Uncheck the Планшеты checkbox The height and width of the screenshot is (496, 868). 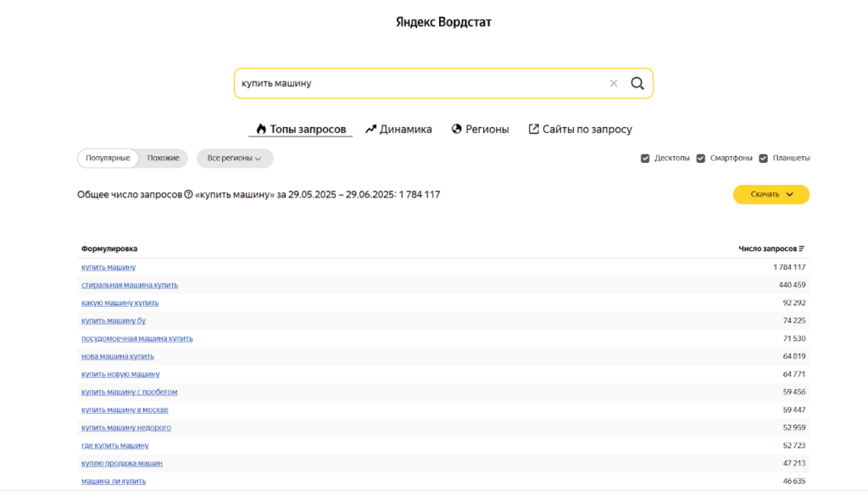click(x=764, y=159)
